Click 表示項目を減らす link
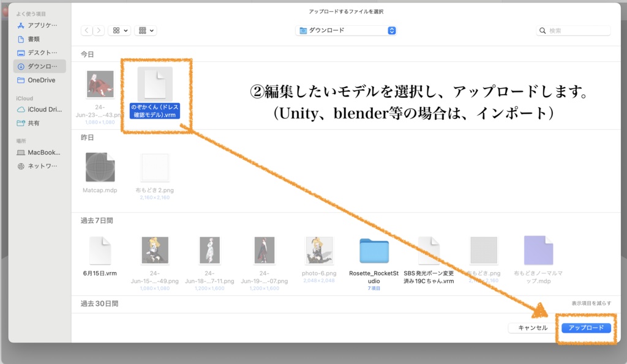This screenshot has height=364, width=627. point(591,303)
